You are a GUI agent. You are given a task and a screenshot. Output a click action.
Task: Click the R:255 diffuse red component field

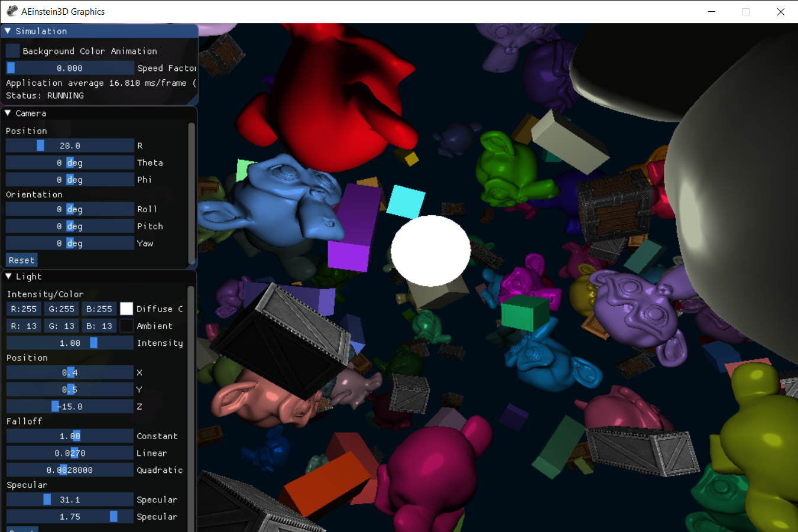click(x=24, y=308)
